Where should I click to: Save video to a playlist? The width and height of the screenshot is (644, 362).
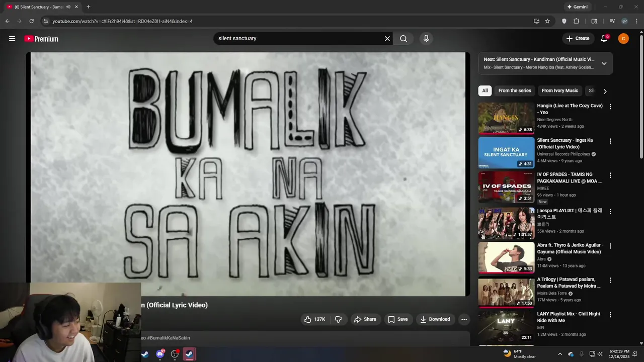pyautogui.click(x=398, y=319)
